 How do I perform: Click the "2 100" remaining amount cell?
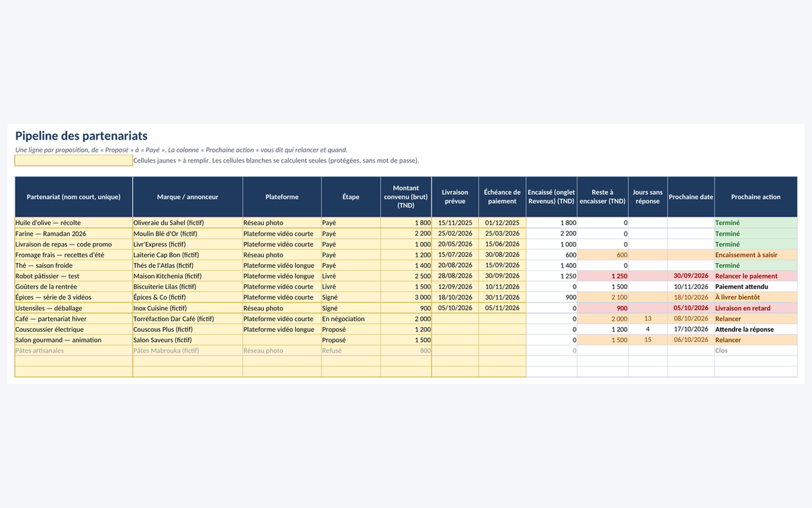click(603, 297)
